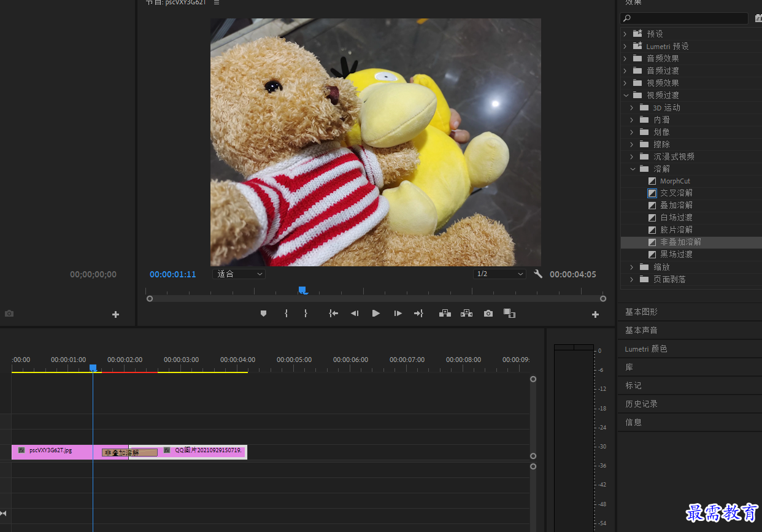
Task: Open the Comparison View button
Action: coord(509,314)
